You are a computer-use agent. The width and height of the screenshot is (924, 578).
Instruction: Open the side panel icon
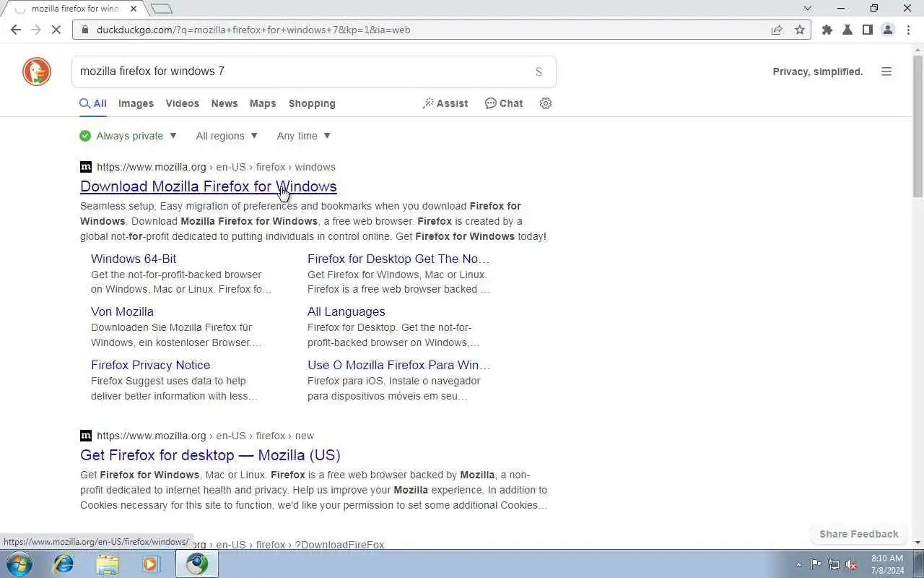(x=868, y=30)
